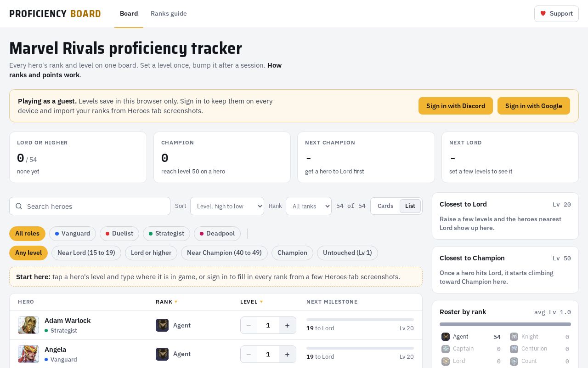Click Count rank icon in roster panel
The height and width of the screenshot is (368, 588).
514,362
